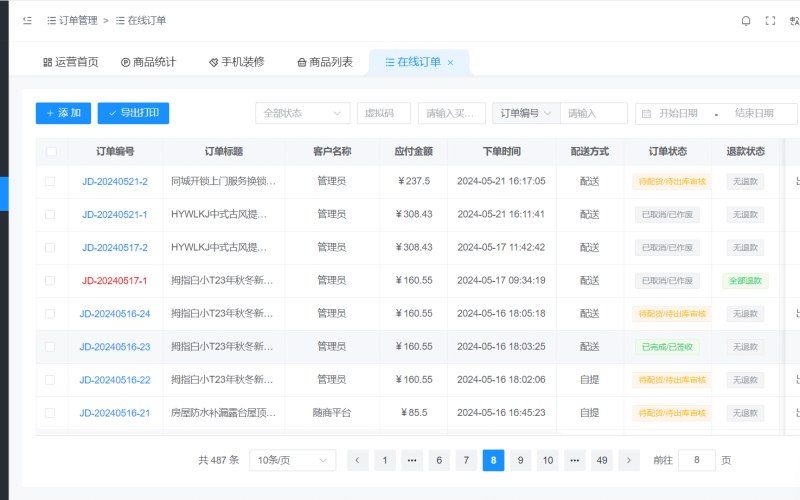The width and height of the screenshot is (800, 500).
Task: Focus the 虚拟码 input field
Action: pyautogui.click(x=384, y=113)
